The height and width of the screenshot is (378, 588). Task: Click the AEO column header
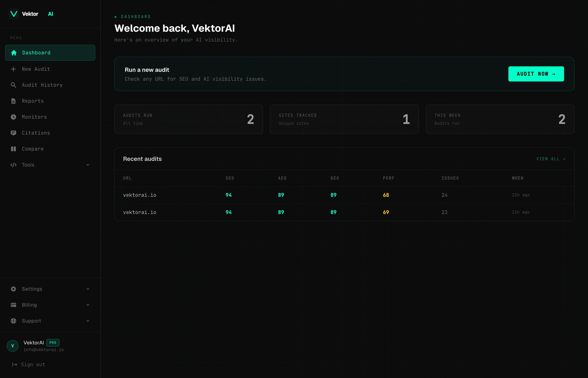(282, 178)
